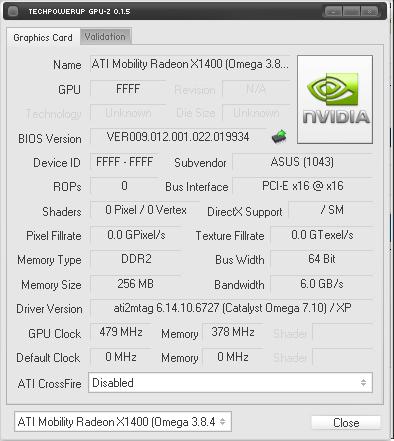Close window using title bar button

(x=369, y=11)
